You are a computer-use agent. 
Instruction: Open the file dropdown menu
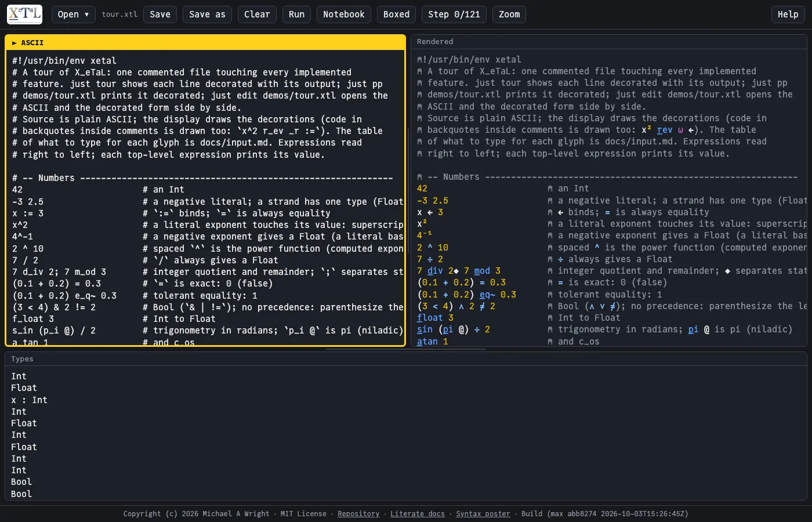click(73, 14)
